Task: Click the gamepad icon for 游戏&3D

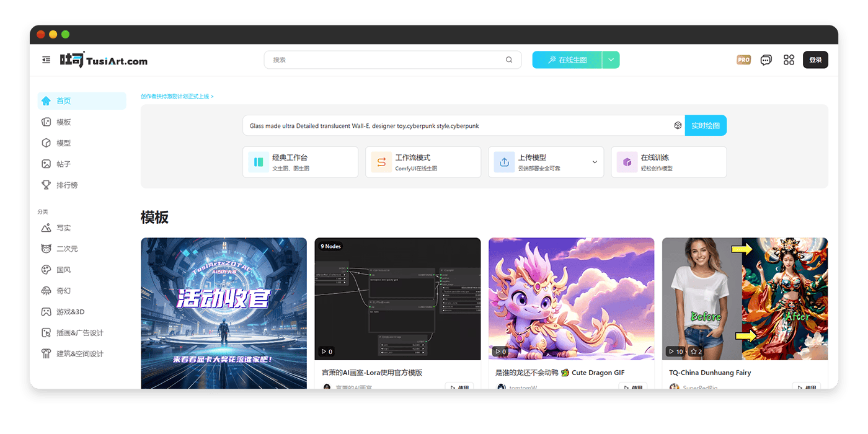Action: tap(46, 312)
